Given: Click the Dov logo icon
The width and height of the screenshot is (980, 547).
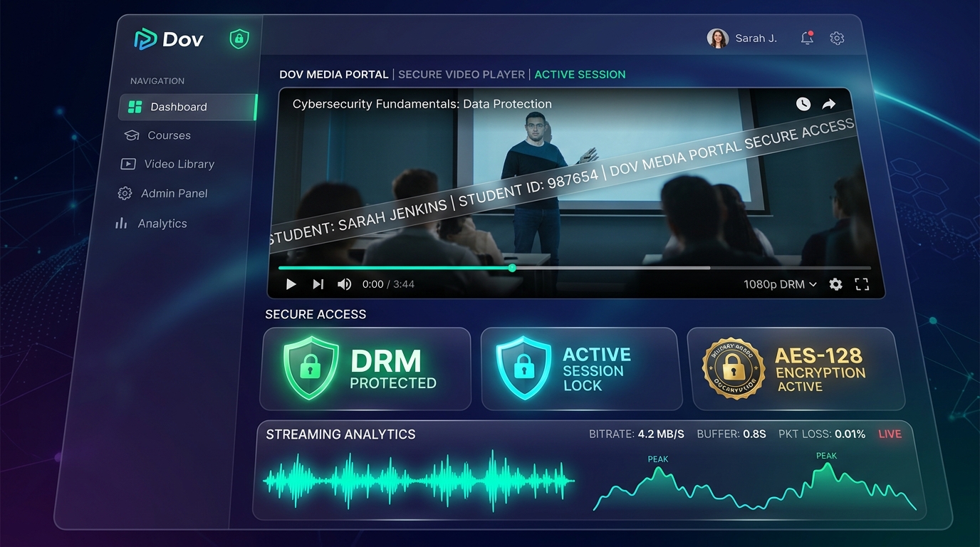Looking at the screenshot, I should pos(145,39).
